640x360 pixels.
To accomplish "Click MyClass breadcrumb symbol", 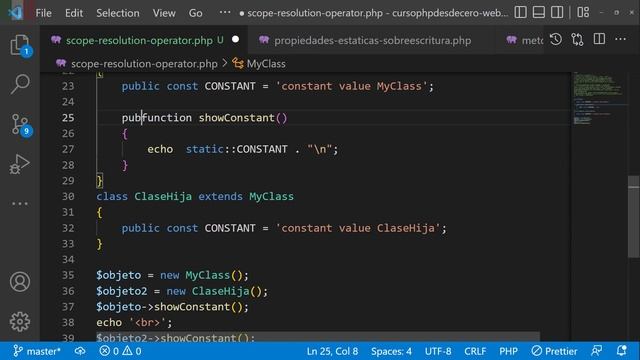I will 266,64.
